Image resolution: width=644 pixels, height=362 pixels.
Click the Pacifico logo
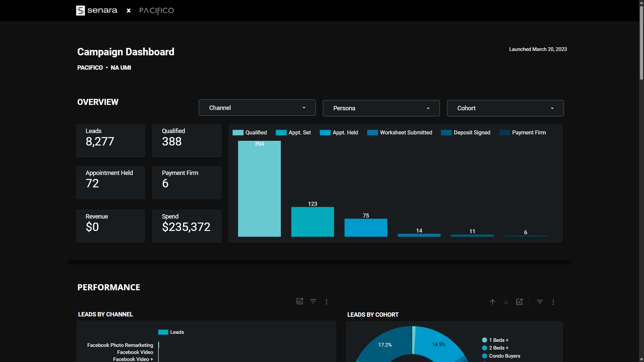pos(157,11)
